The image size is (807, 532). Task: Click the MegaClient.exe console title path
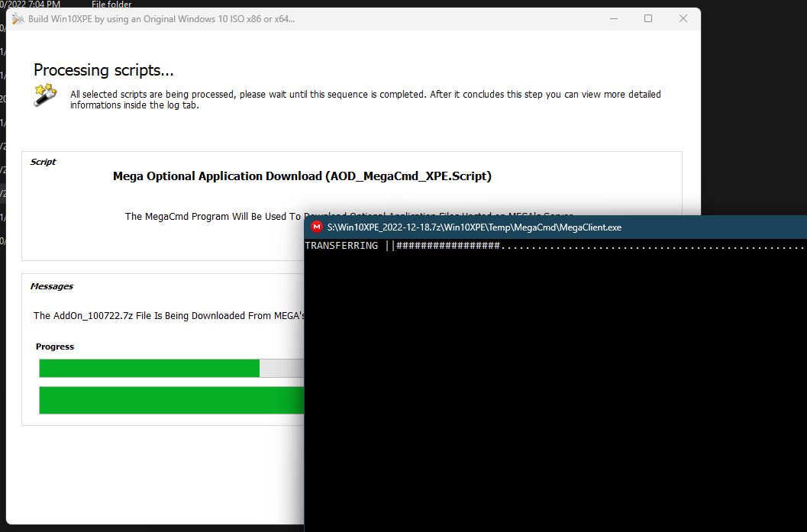474,227
